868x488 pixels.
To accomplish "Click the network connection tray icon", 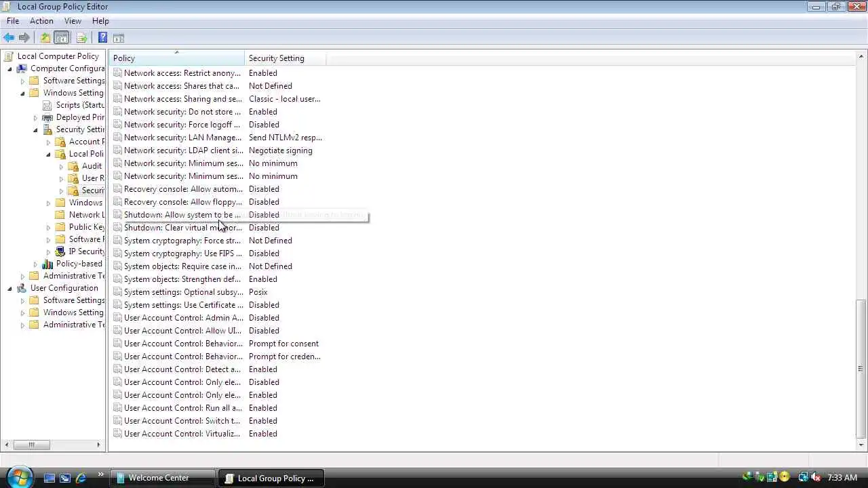I will (x=803, y=477).
